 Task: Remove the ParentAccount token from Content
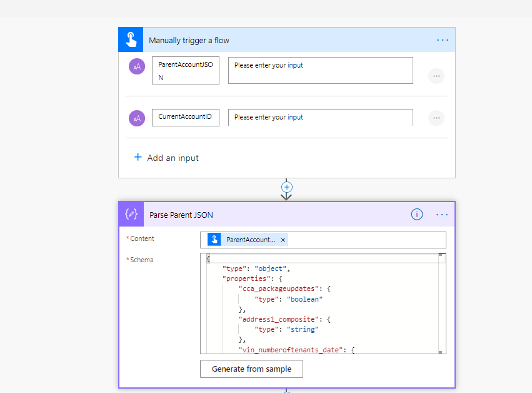coord(283,239)
